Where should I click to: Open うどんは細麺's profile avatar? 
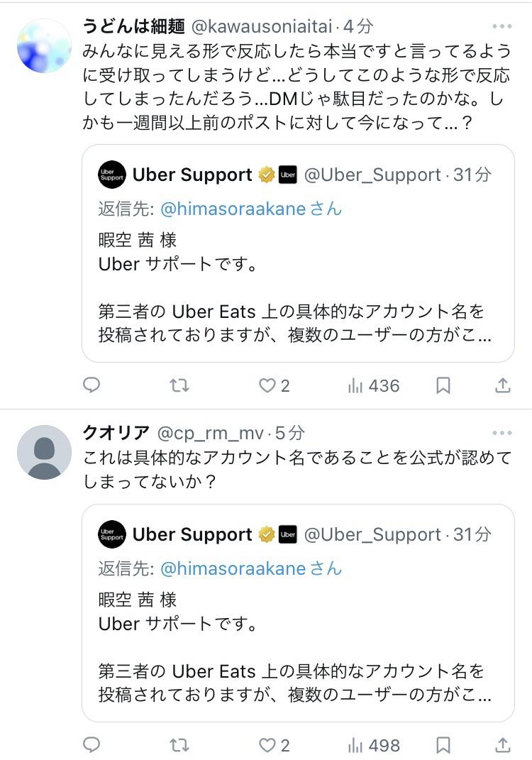44,45
